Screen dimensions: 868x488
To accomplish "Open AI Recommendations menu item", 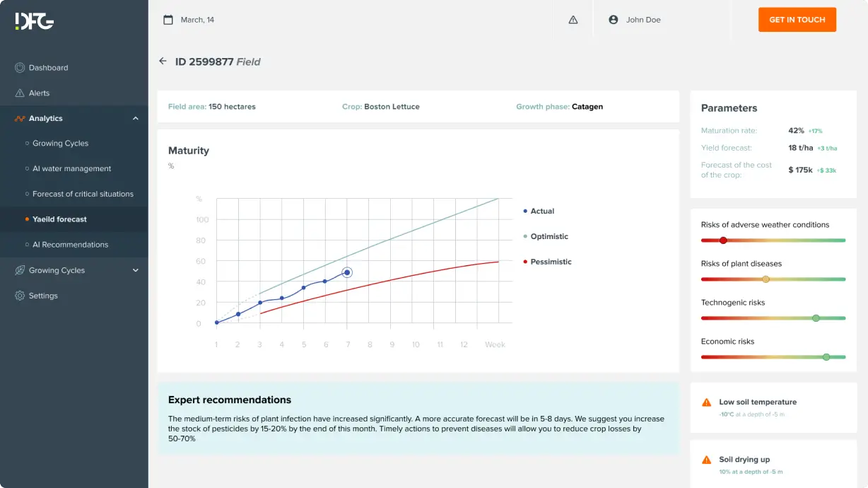I will (x=70, y=245).
